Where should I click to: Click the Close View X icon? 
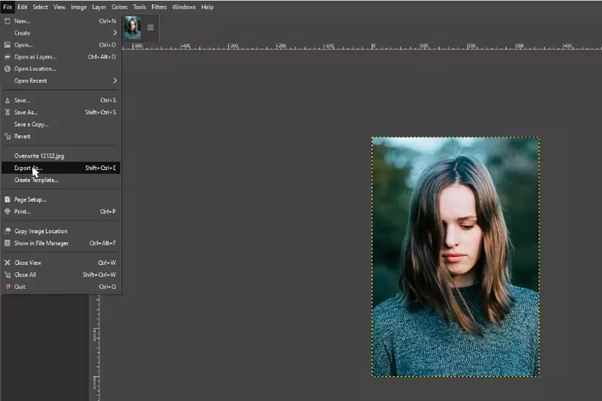click(7, 262)
